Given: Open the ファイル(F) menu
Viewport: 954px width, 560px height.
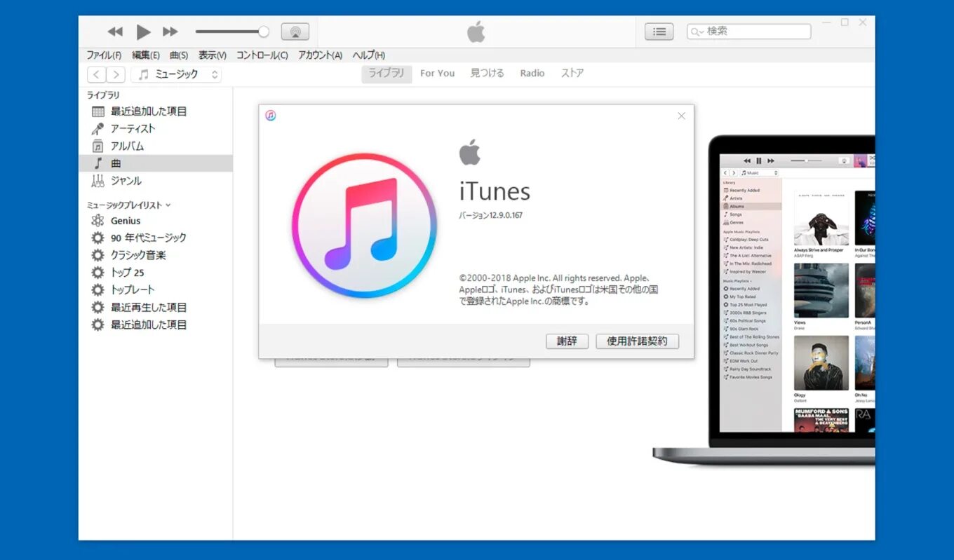Looking at the screenshot, I should tap(104, 55).
